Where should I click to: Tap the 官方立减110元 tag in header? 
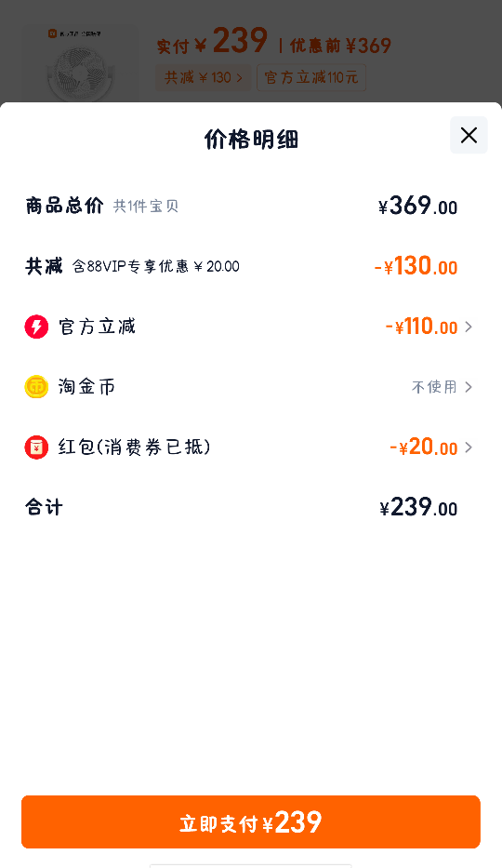pyautogui.click(x=311, y=77)
